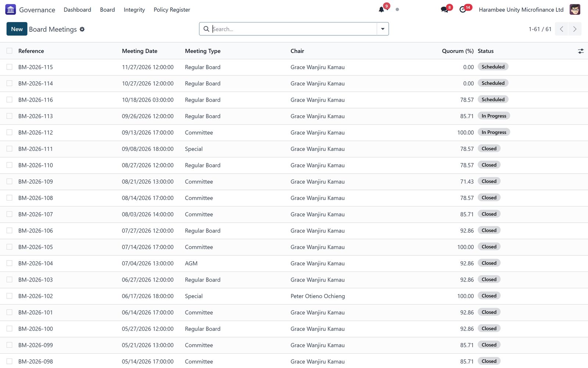Open record BM-2026-115
The image size is (588, 368).
click(x=36, y=67)
